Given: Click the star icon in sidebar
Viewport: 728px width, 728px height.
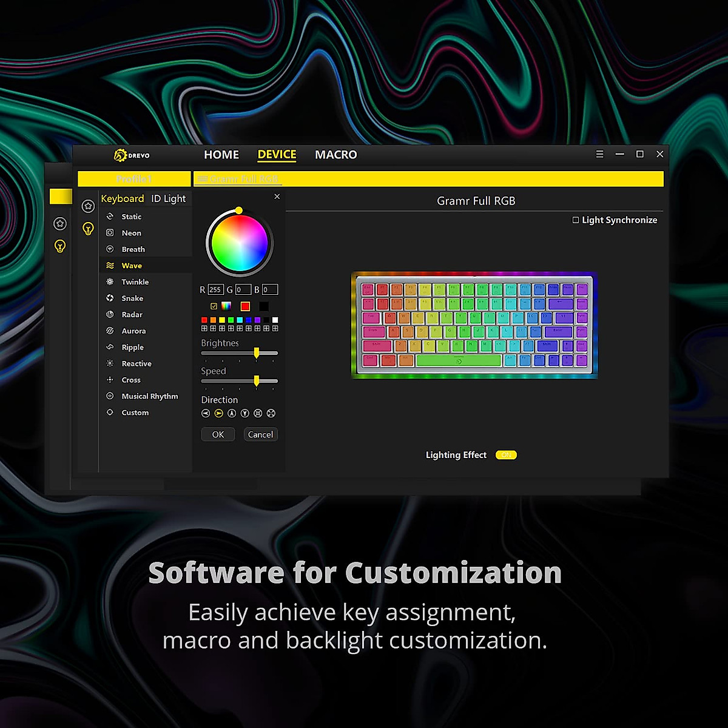Looking at the screenshot, I should tap(88, 206).
